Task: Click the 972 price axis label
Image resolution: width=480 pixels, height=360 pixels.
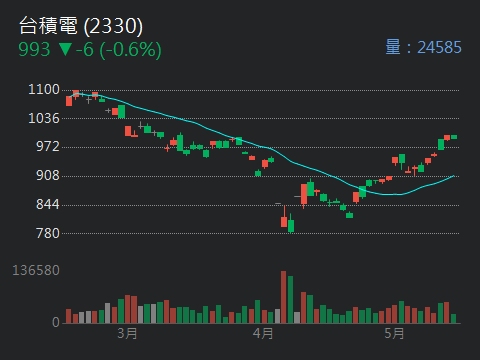Action: tap(48, 146)
